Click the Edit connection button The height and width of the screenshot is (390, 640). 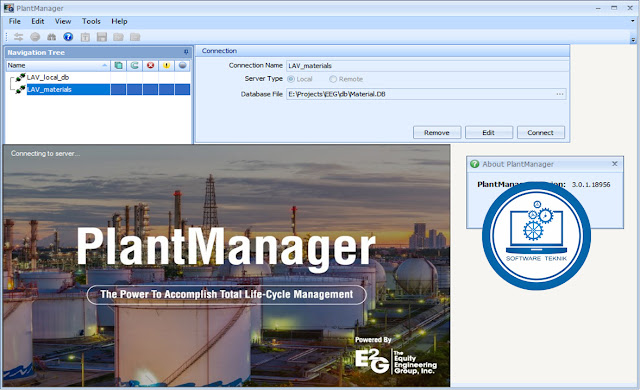coord(489,133)
